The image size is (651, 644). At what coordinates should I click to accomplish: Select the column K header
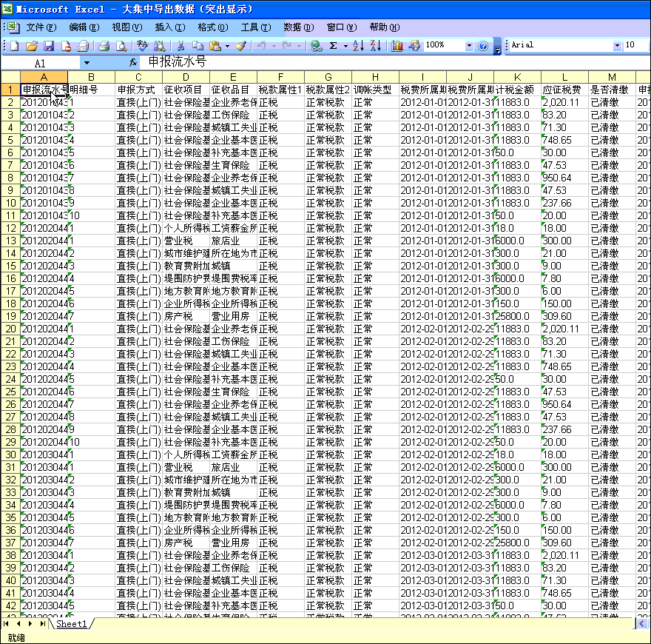pos(517,77)
